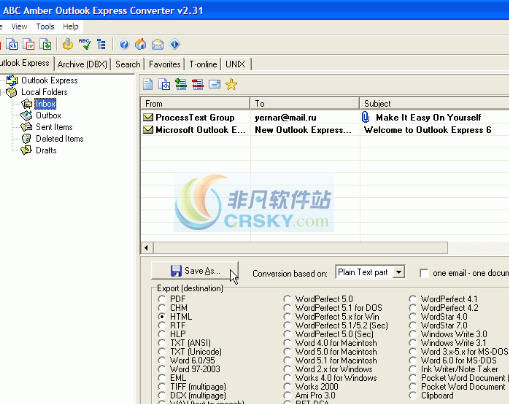The image size is (509, 404).
Task: Select the Inbox folder
Action: coord(45,104)
